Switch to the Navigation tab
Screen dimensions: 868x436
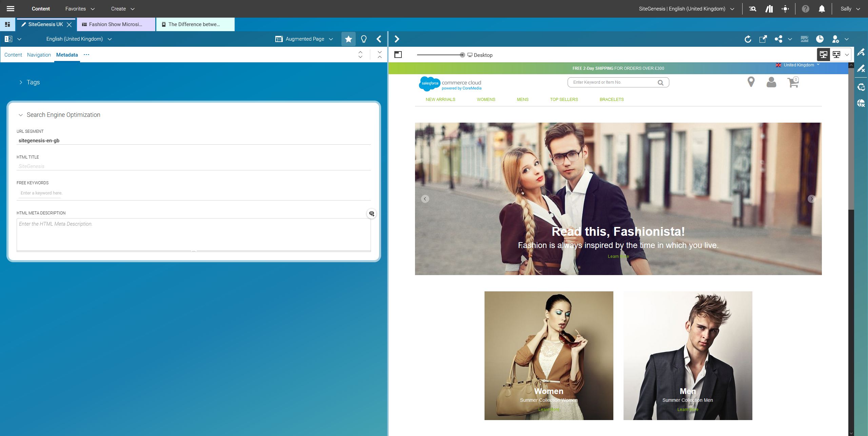click(x=39, y=55)
